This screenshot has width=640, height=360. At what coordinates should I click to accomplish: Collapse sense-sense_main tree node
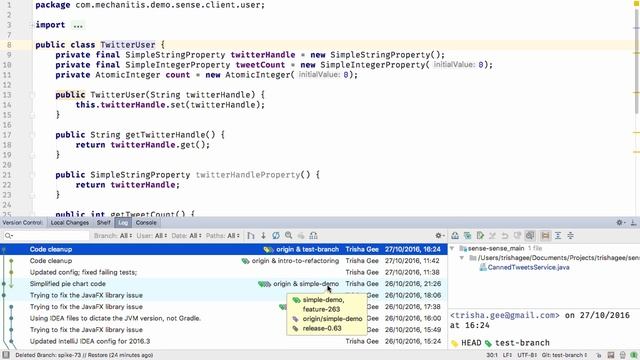[452, 248]
